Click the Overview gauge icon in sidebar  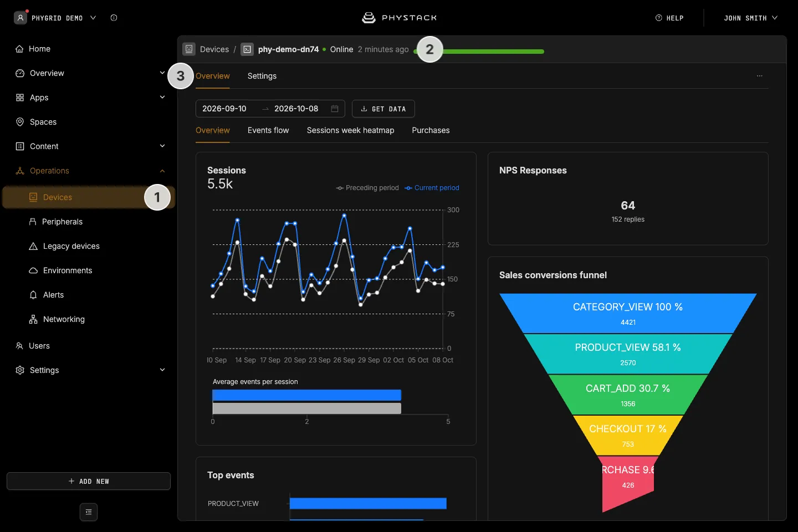pyautogui.click(x=20, y=73)
